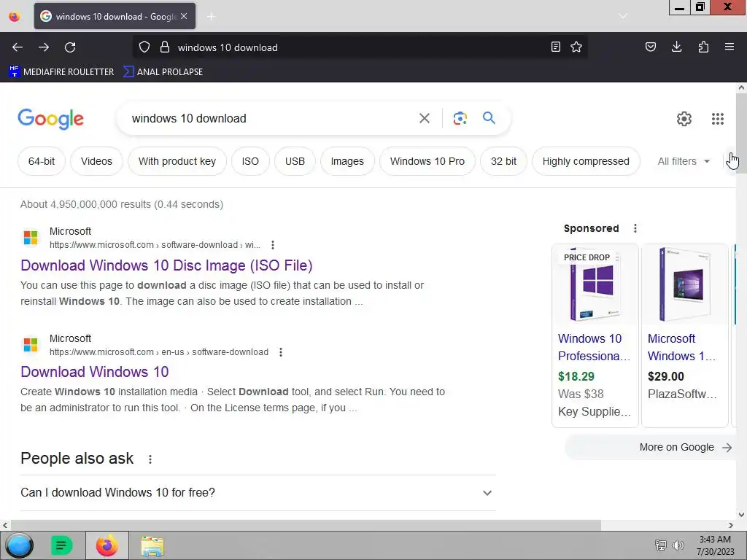
Task: Open File Explorer from the taskbar
Action: (152, 545)
